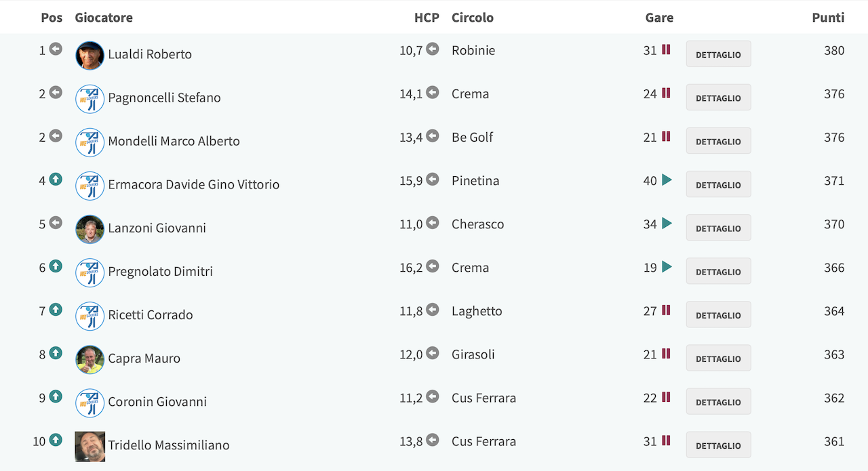Screen dimensions: 868x471
Task: Click the green play triangle next to Pregnolato's 19 gare
Action: [x=667, y=267]
